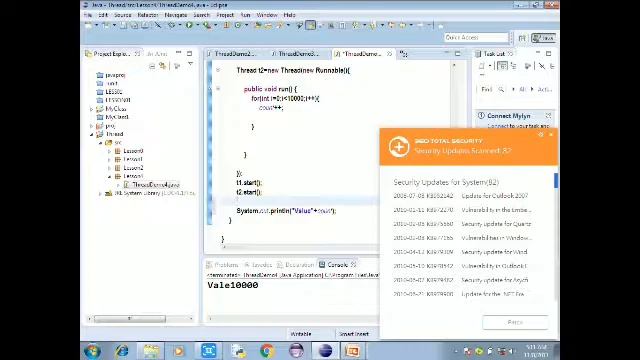This screenshot has width=640, height=360.
Task: Close the ThreadDemo4 editor tab
Action: pos(389,54)
